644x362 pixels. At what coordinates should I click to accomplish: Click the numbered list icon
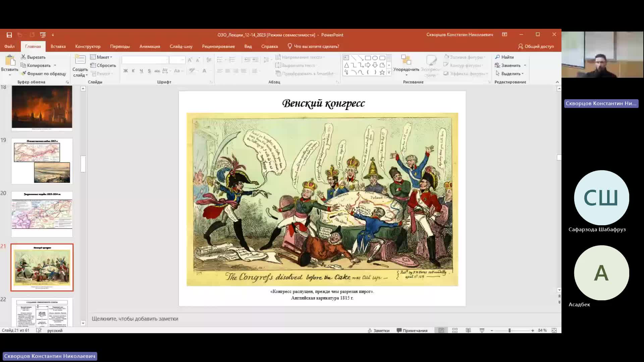pyautogui.click(x=232, y=60)
